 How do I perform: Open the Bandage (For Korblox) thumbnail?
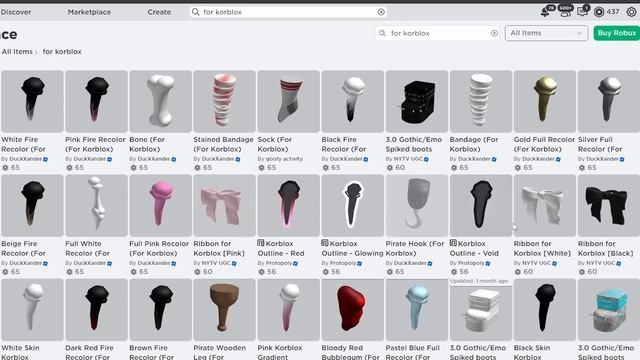pos(481,101)
